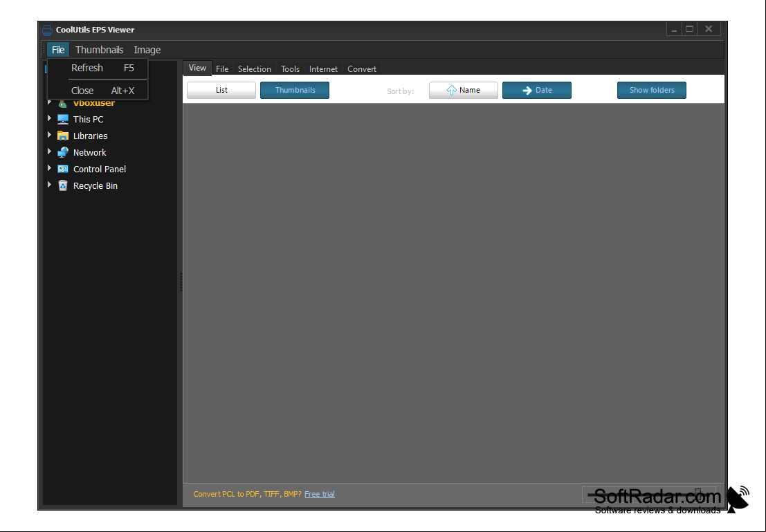Switch to the File ribbon tab

[222, 69]
